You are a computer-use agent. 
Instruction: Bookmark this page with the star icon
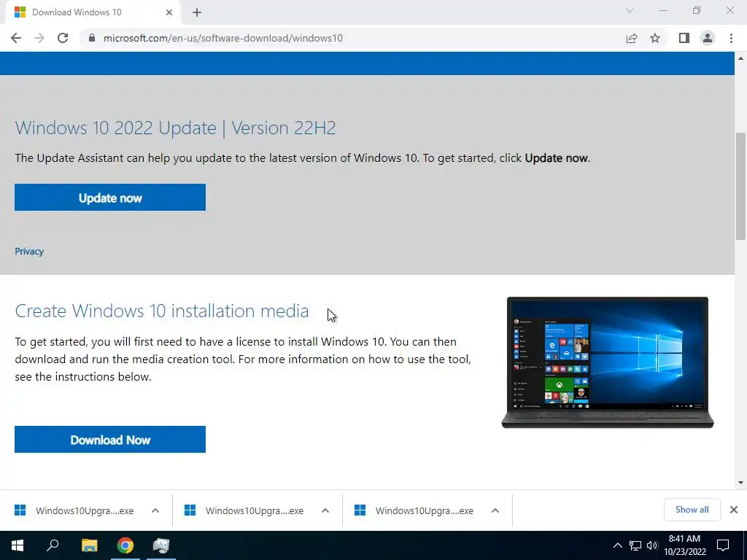click(655, 38)
